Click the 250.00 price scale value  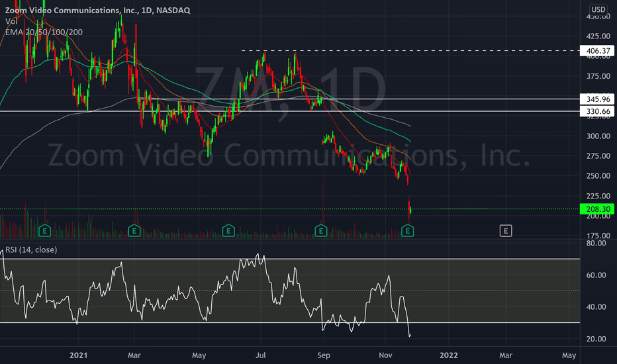click(x=598, y=176)
